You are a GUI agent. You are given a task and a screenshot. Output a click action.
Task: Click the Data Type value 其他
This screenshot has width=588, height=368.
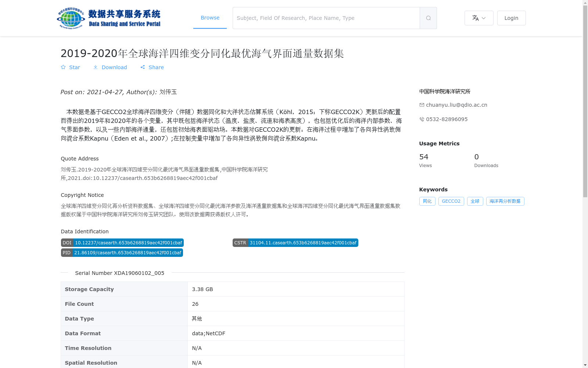pos(197,319)
